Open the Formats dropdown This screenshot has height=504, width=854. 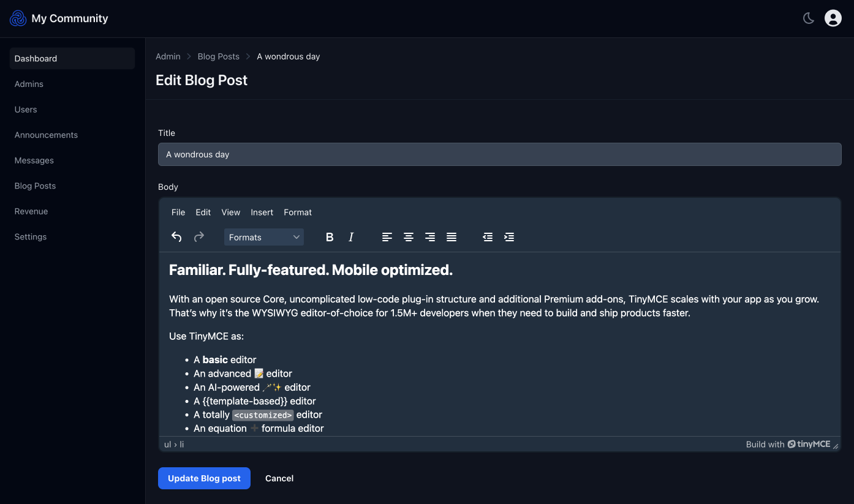264,237
